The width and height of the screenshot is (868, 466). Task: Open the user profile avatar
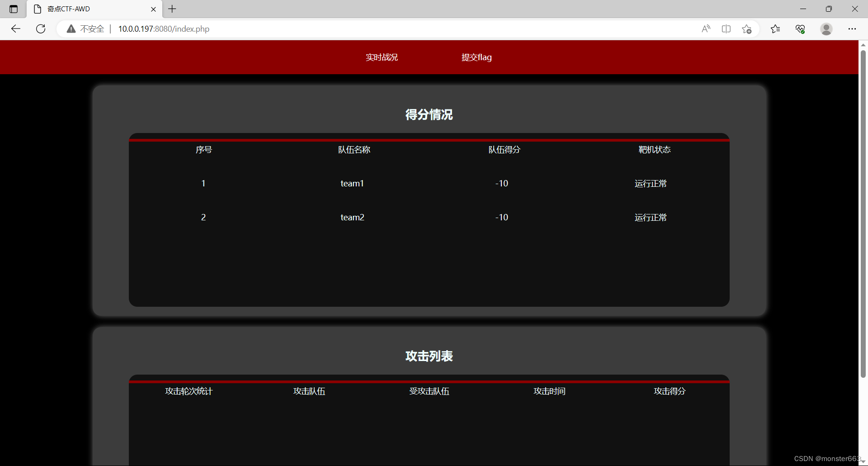pyautogui.click(x=826, y=29)
